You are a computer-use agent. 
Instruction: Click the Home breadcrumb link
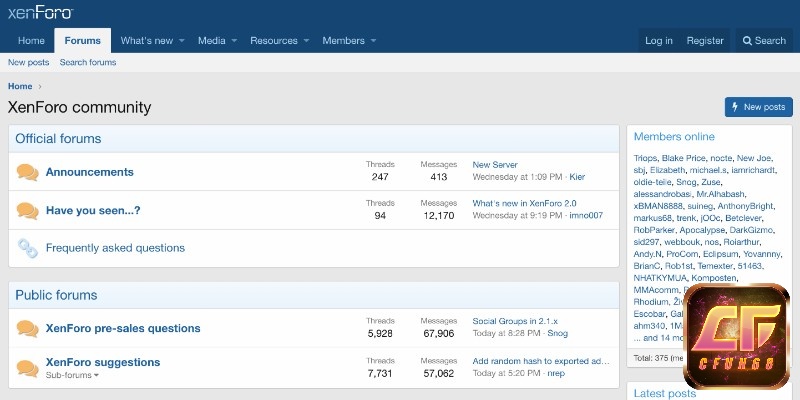point(20,86)
